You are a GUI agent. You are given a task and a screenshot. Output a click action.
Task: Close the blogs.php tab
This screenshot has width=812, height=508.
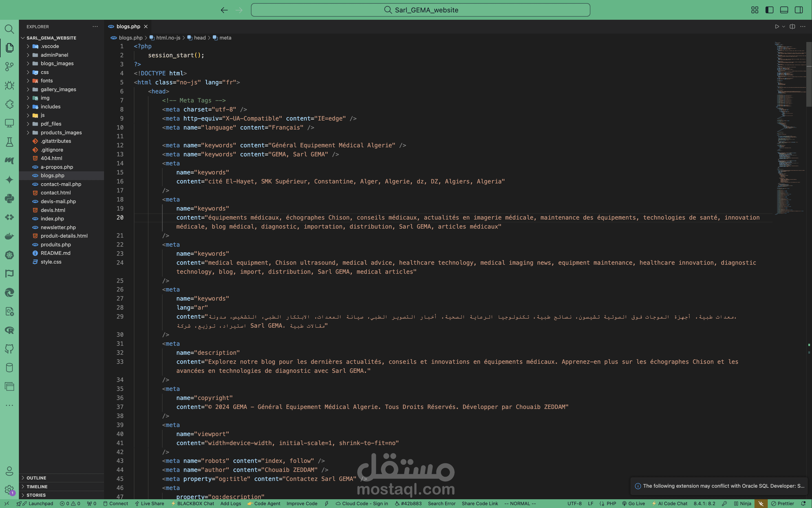pos(145,27)
